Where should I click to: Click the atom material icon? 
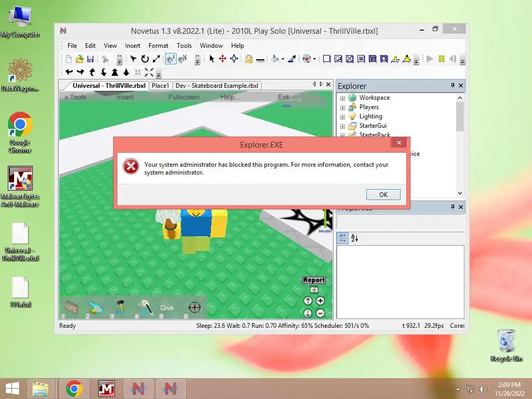tap(307, 59)
